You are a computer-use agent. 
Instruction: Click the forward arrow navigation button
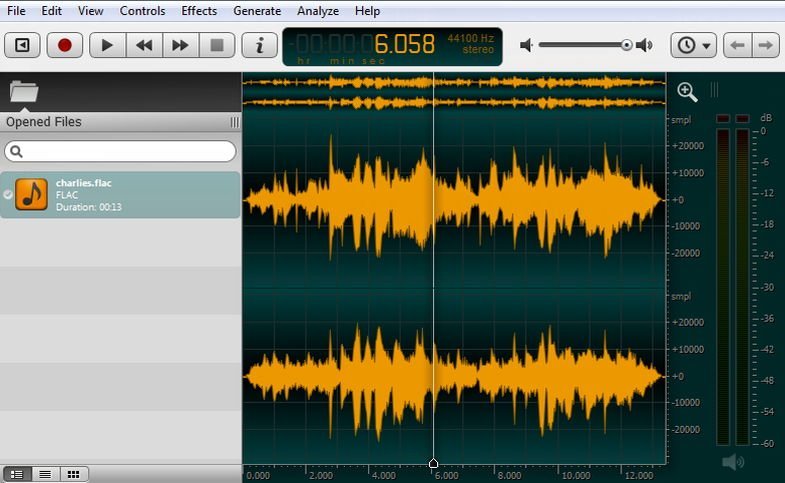pos(765,45)
